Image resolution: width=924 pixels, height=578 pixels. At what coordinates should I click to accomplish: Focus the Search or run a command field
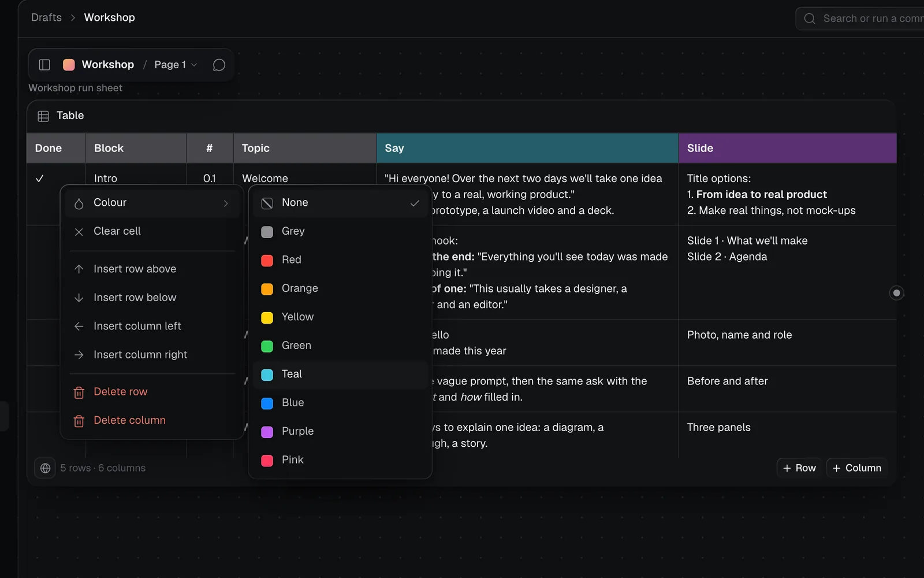pyautogui.click(x=860, y=18)
